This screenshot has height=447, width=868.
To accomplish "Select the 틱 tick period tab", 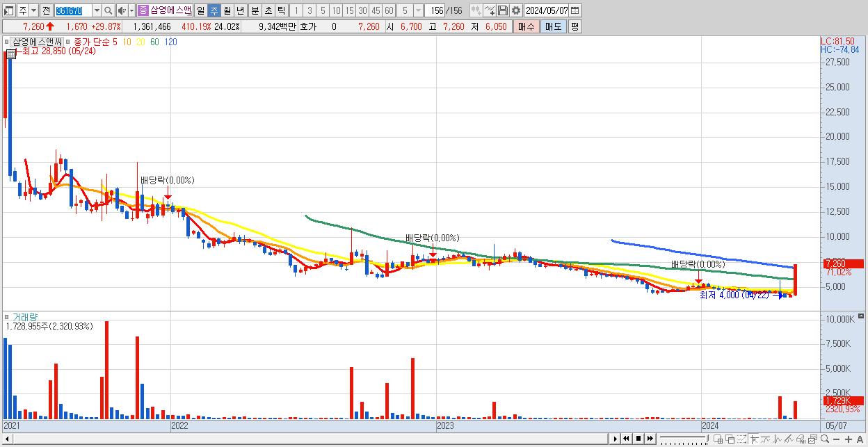I will coord(281,10).
